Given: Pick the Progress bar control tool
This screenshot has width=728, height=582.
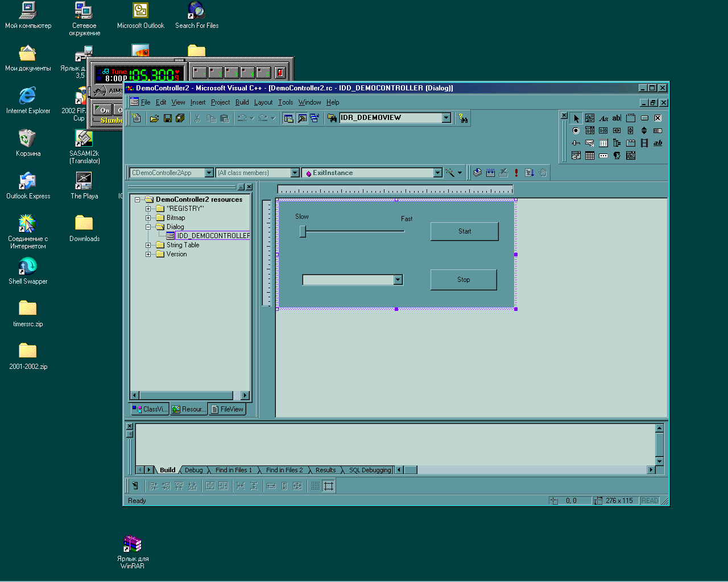Looking at the screenshot, I should pyautogui.click(x=658, y=131).
